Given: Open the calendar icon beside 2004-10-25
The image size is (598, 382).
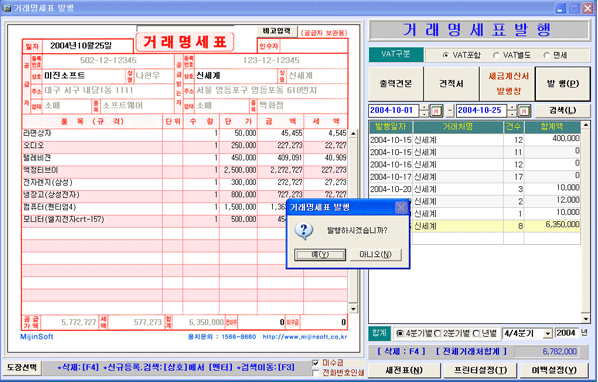Looking at the screenshot, I should pyautogui.click(x=525, y=111).
